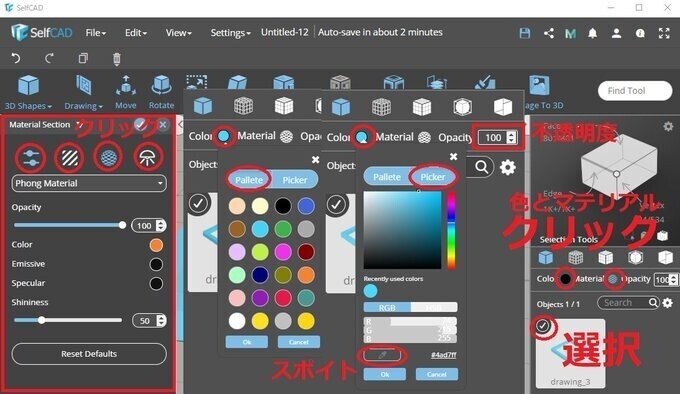Click the Reset Defaults button
The width and height of the screenshot is (680, 394).
[x=89, y=354]
